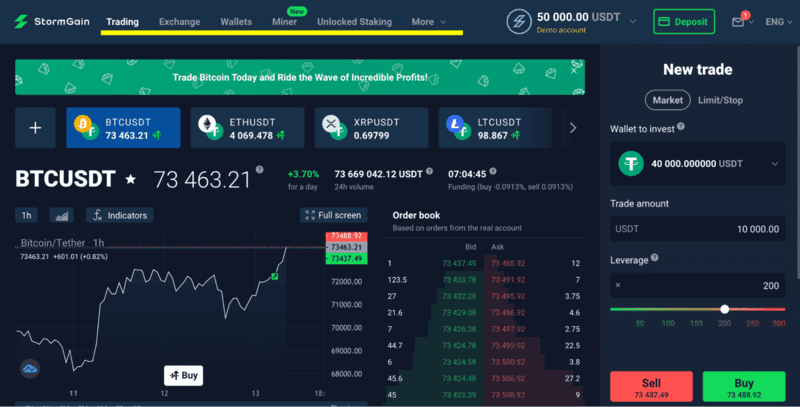Open the Miner tab

pos(284,22)
